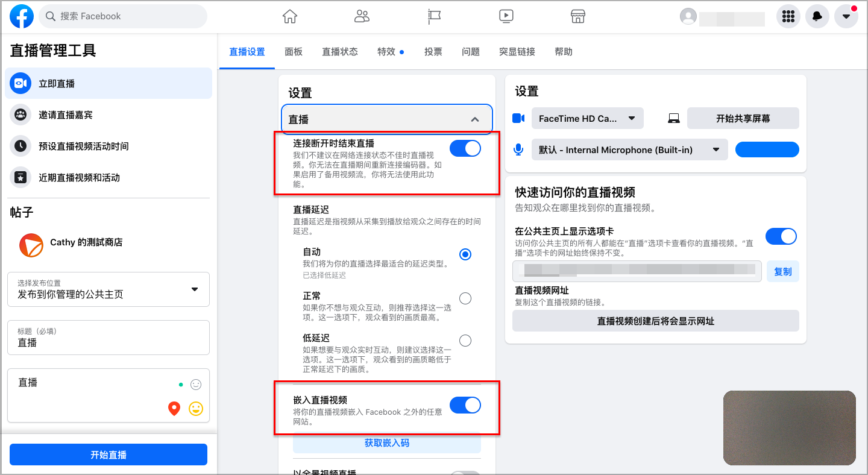Click the star icon for 近期直播视频和活动
This screenshot has height=475, width=868.
point(20,177)
